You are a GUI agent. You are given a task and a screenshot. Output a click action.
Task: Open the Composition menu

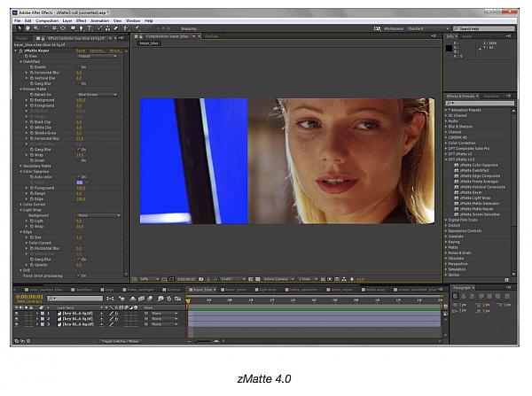tap(47, 20)
